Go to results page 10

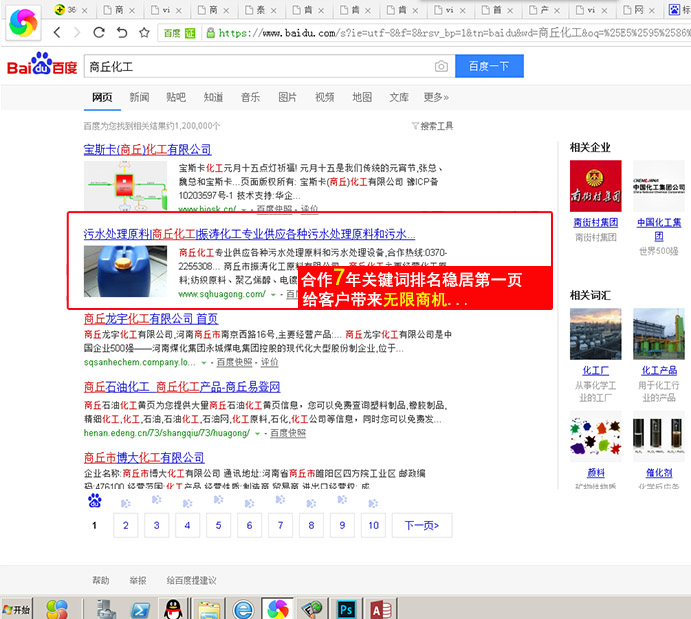373,525
